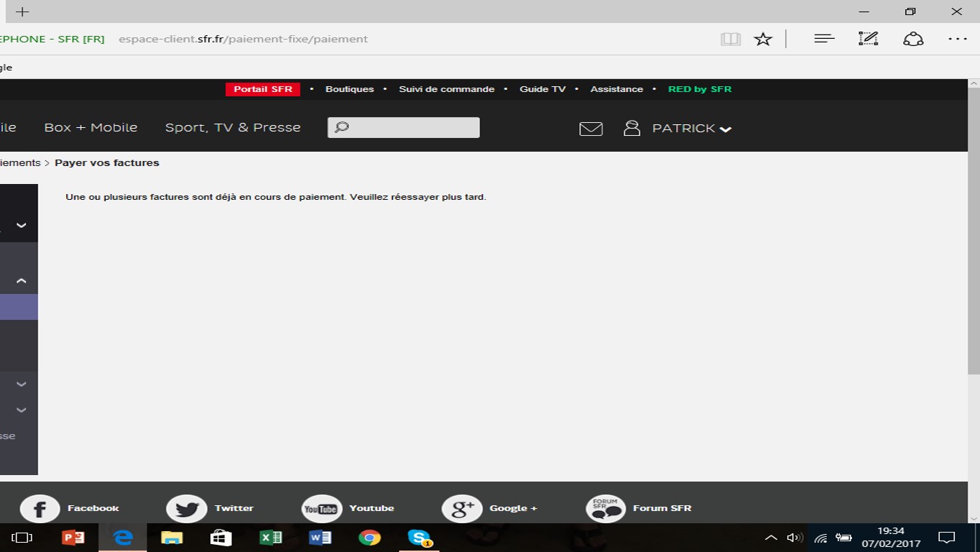Expand the PATRICK account dropdown
980x552 pixels.
726,129
